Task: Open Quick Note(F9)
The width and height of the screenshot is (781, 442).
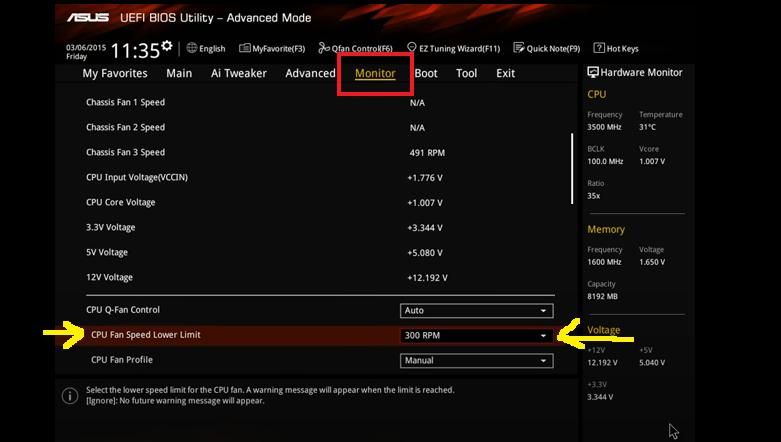Action: tap(553, 48)
